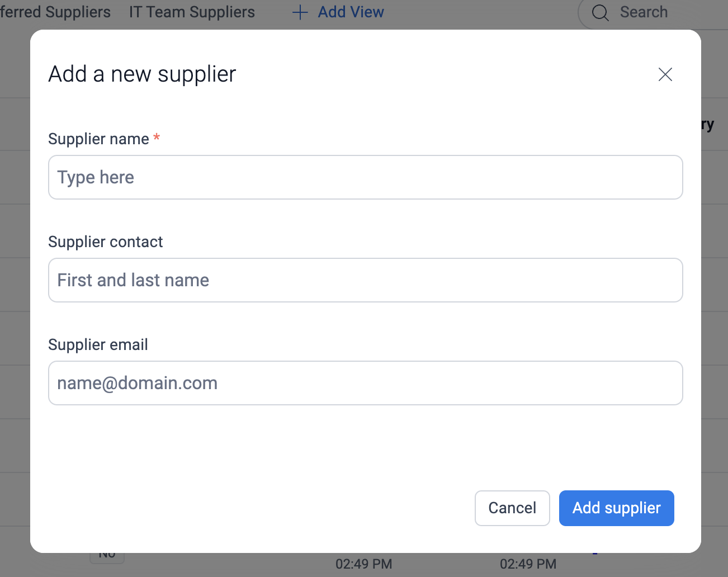The image size is (728, 577).
Task: Click the Supplier contact name field
Action: click(x=365, y=280)
